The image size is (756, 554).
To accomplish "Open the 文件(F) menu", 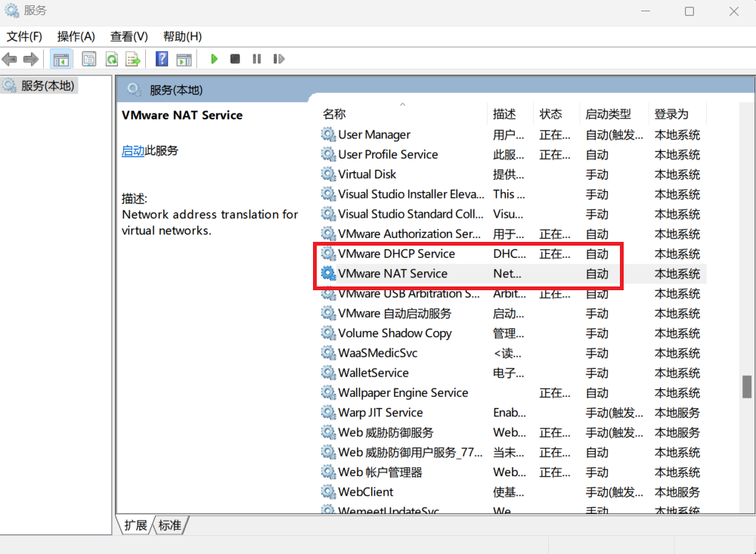I will pyautogui.click(x=24, y=36).
